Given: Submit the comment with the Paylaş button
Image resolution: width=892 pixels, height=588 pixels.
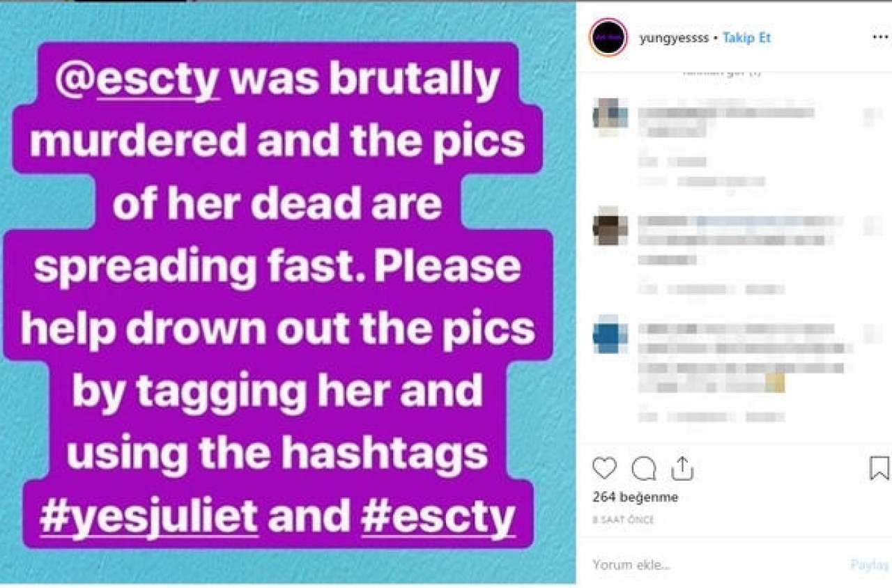Looking at the screenshot, I should [x=870, y=564].
